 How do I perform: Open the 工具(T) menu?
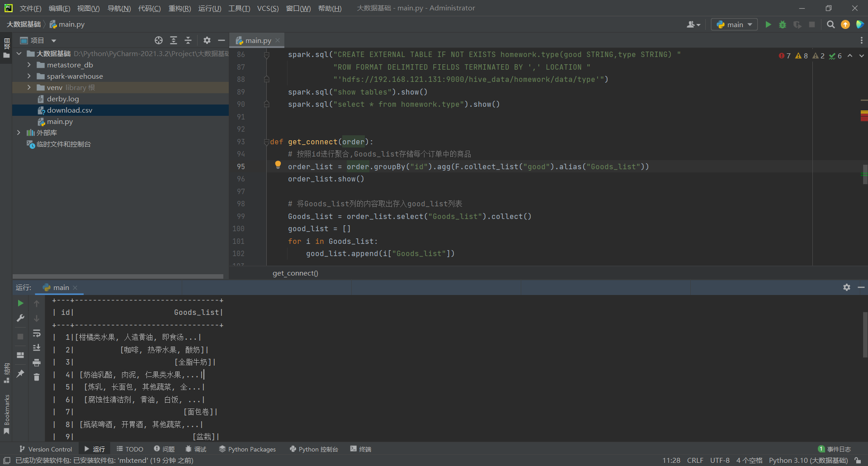click(x=239, y=8)
